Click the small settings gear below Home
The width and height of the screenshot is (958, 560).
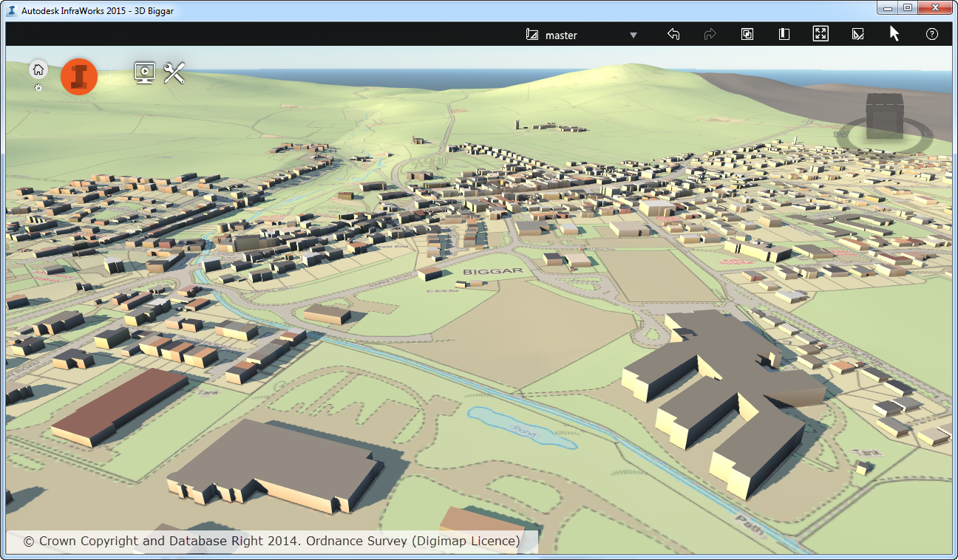click(x=38, y=88)
